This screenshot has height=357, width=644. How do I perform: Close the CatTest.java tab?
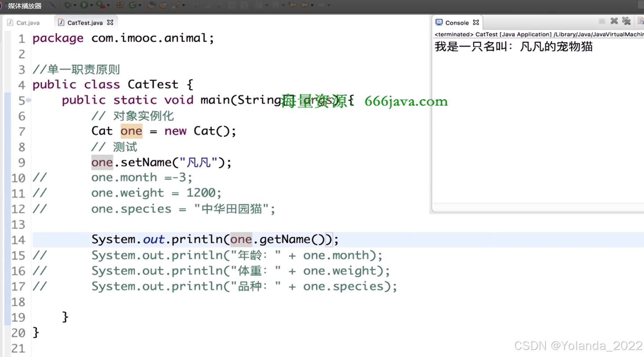tap(110, 22)
